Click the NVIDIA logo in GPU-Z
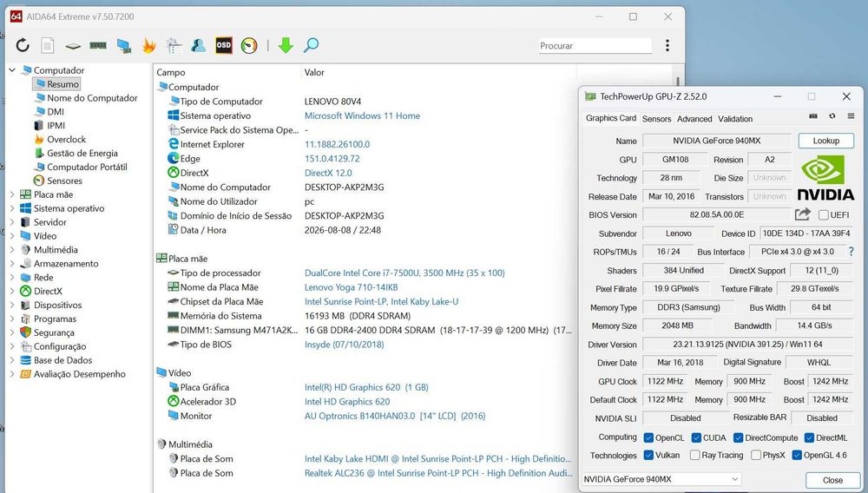The image size is (868, 493). 825,177
